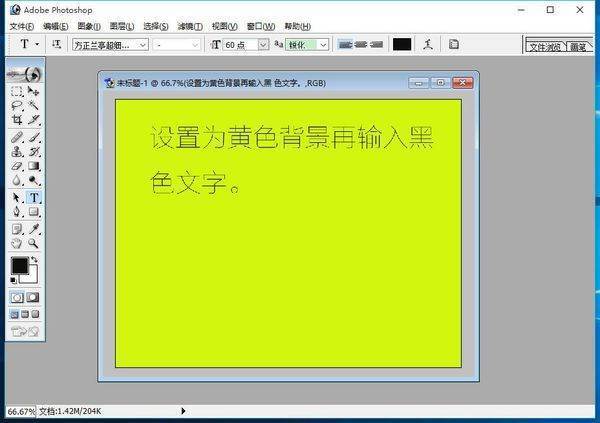This screenshot has width=600, height=423.
Task: Open the 编辑(E) menu
Action: (x=56, y=26)
